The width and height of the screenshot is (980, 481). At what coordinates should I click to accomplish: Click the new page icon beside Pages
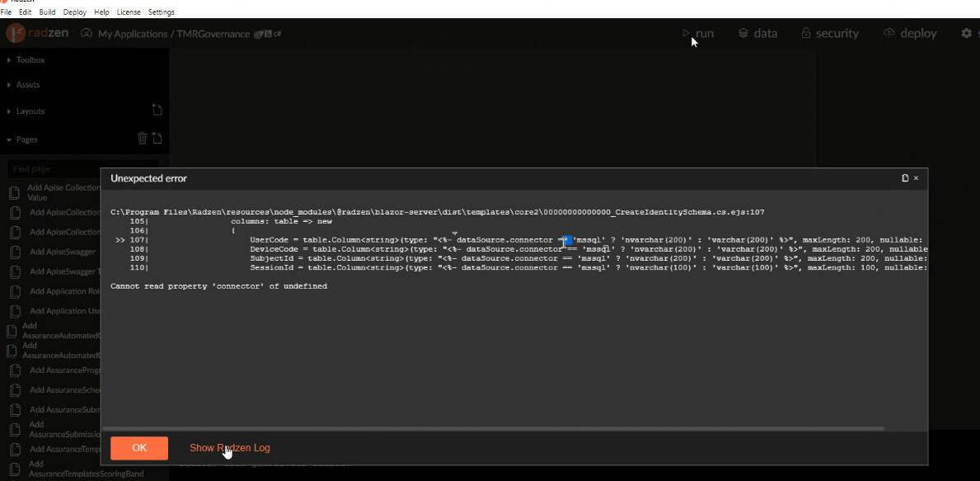click(x=157, y=139)
